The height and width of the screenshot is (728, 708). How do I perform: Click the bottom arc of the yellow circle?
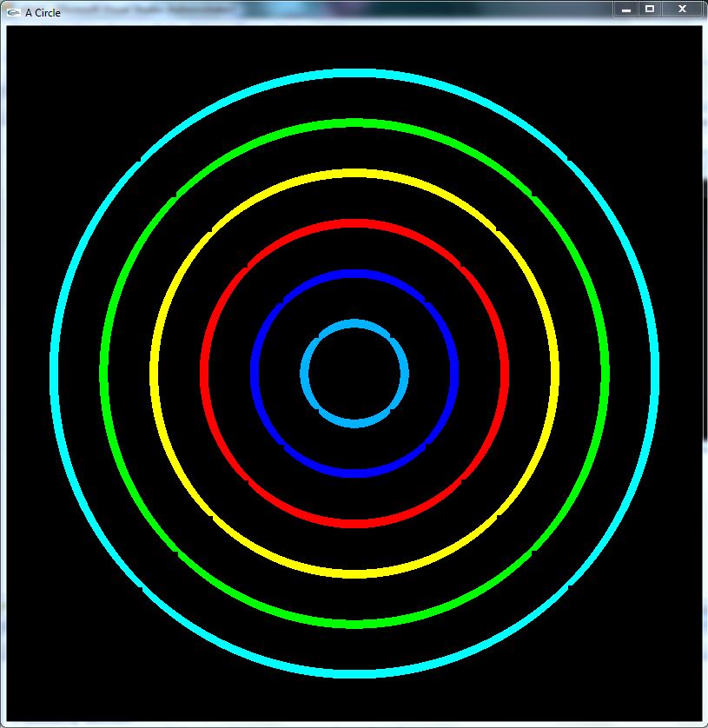(x=354, y=575)
